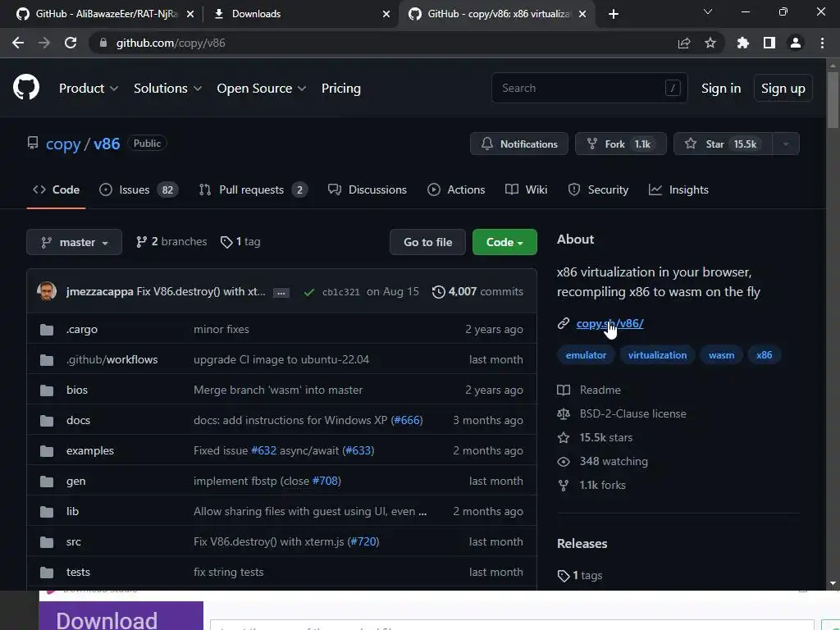Open the tests folder
This screenshot has height=630, width=840.
[x=78, y=572]
